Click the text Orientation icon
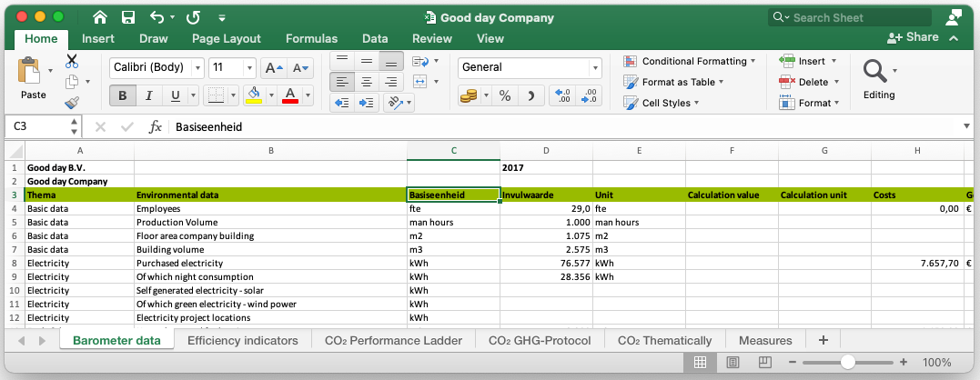Image resolution: width=980 pixels, height=380 pixels. pyautogui.click(x=394, y=103)
